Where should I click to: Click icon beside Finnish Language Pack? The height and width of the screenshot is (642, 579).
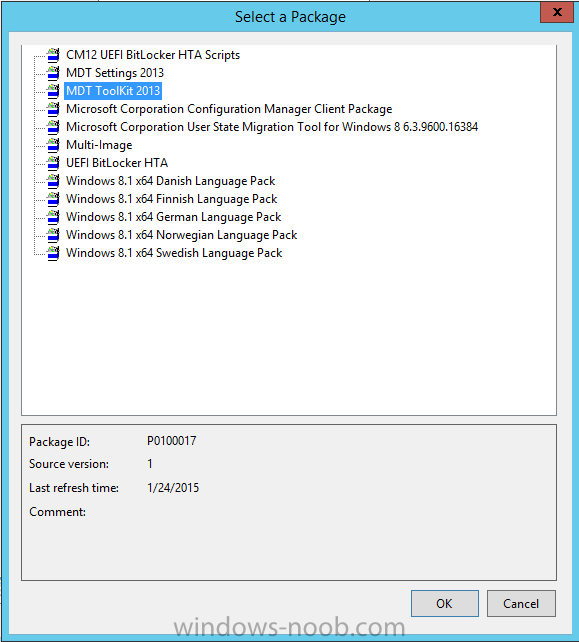(53, 199)
